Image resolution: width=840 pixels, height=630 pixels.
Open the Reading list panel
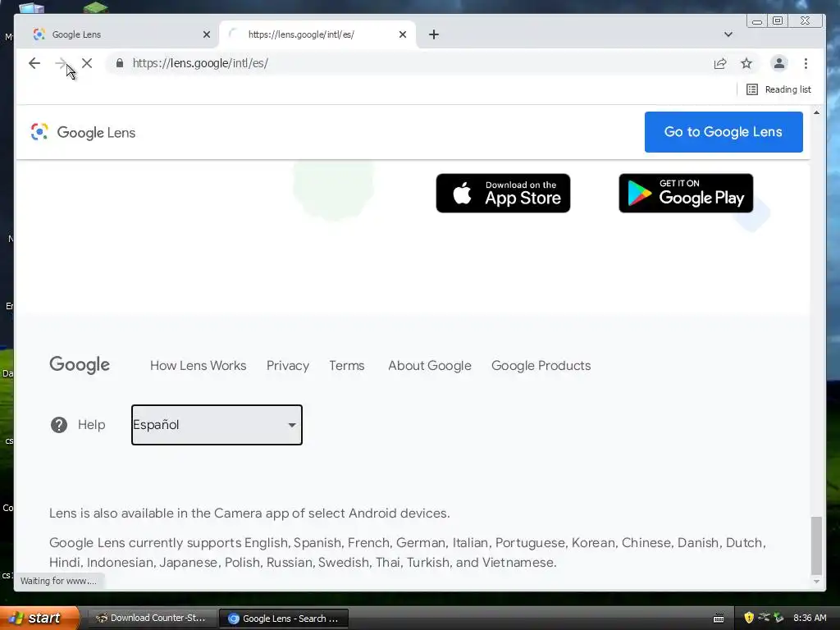pyautogui.click(x=779, y=89)
